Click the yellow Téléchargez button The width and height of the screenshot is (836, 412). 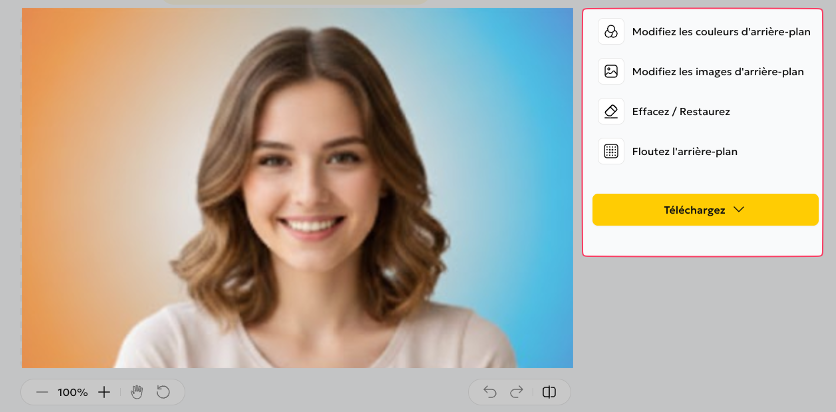[x=694, y=210]
